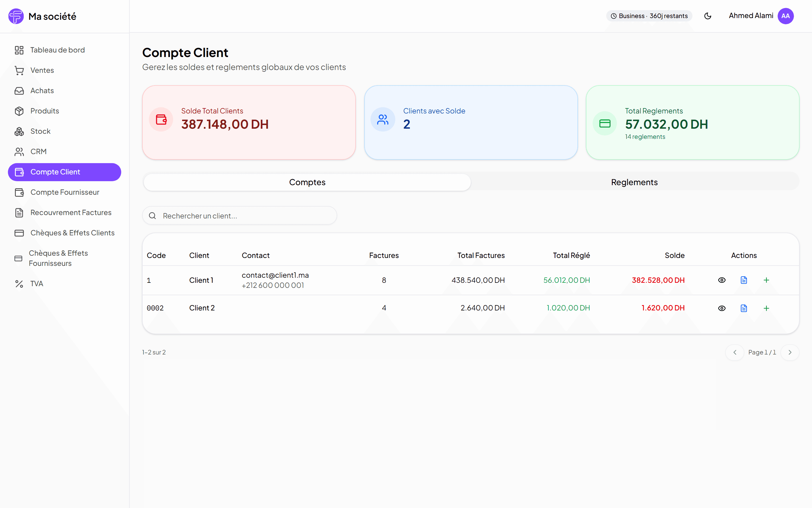View details eye icon for Client 1

pos(722,280)
